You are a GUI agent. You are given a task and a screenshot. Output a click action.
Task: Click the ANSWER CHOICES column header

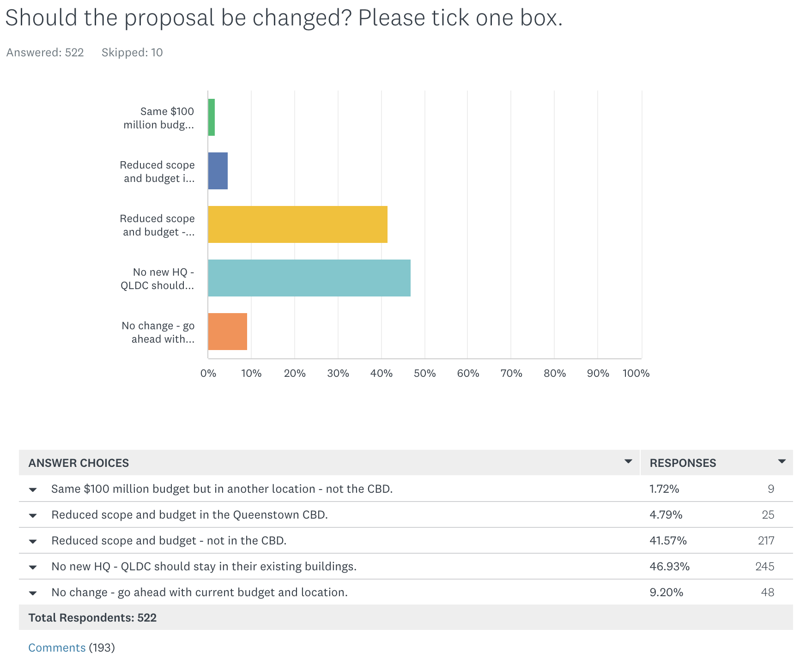tap(79, 463)
